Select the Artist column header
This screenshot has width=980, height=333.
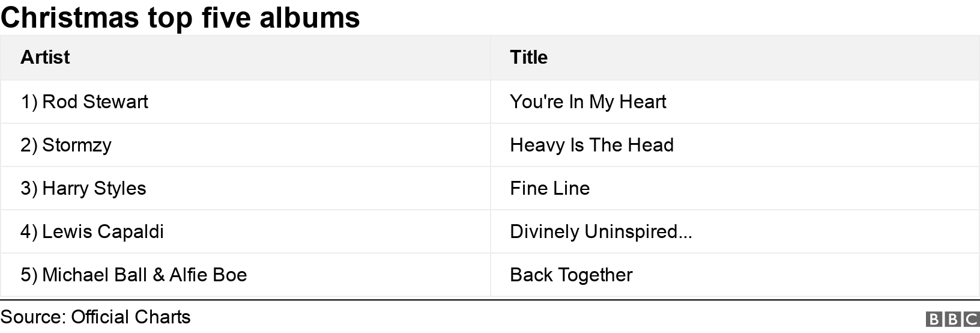pyautogui.click(x=45, y=57)
